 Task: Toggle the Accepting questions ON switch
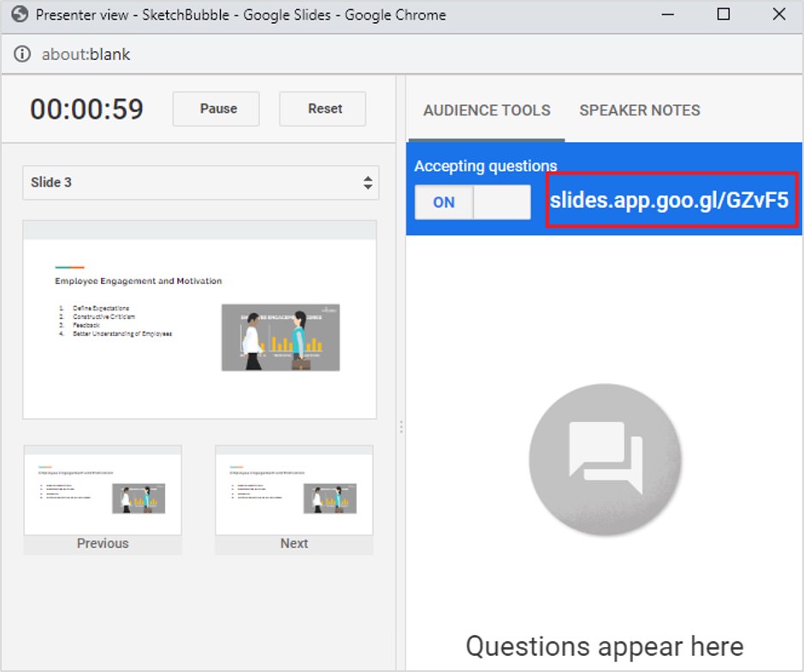(473, 203)
